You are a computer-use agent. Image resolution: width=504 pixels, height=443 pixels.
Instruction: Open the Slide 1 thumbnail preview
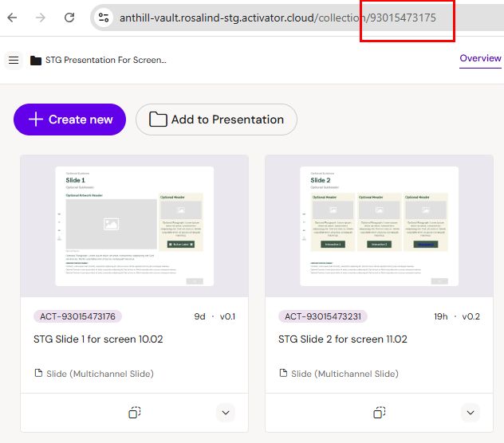134,225
